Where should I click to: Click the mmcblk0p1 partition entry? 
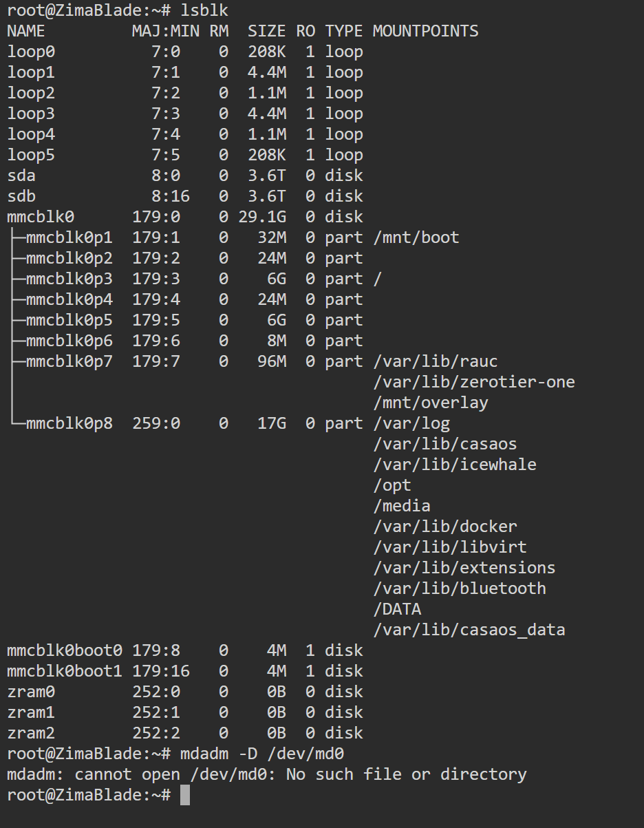(69, 237)
